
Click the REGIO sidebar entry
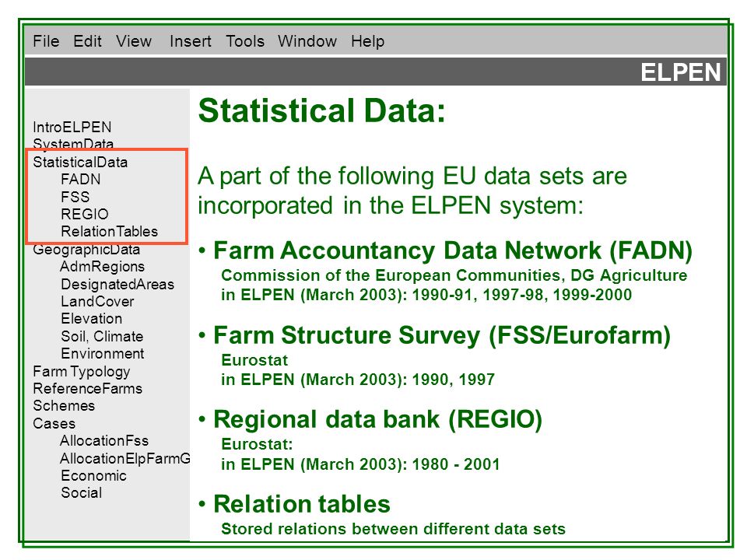85,215
